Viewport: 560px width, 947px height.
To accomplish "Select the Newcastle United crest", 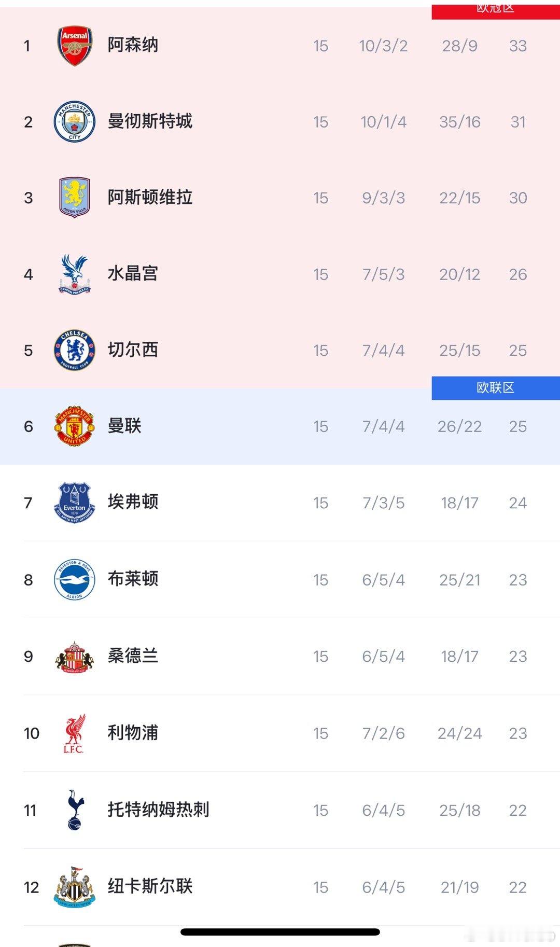I will (x=75, y=887).
